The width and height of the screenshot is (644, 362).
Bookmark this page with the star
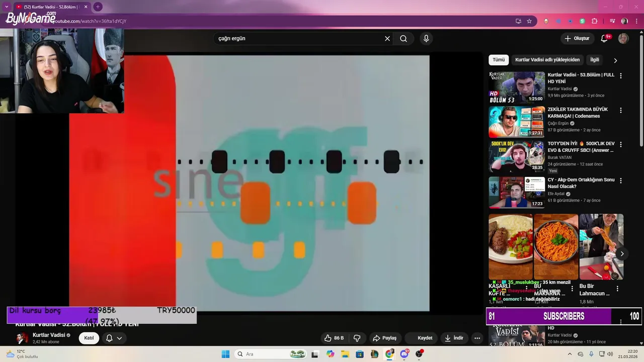point(529,21)
